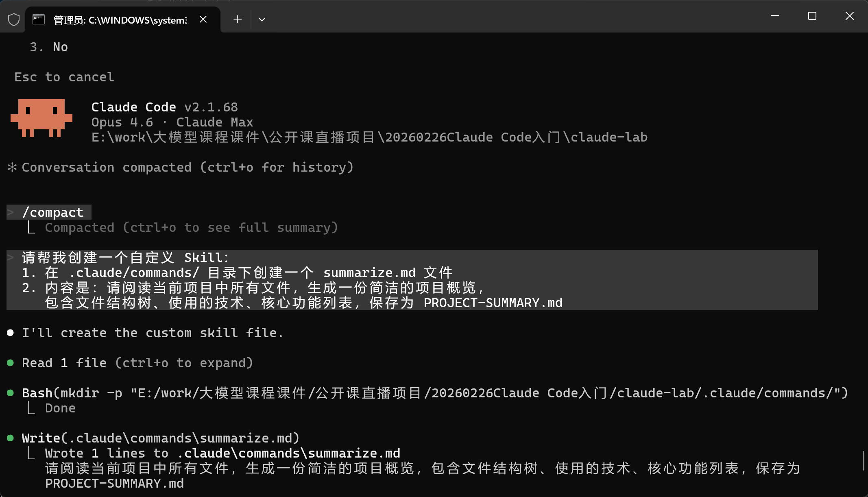Click the written content line starting 请阅读当前项目

click(423, 469)
